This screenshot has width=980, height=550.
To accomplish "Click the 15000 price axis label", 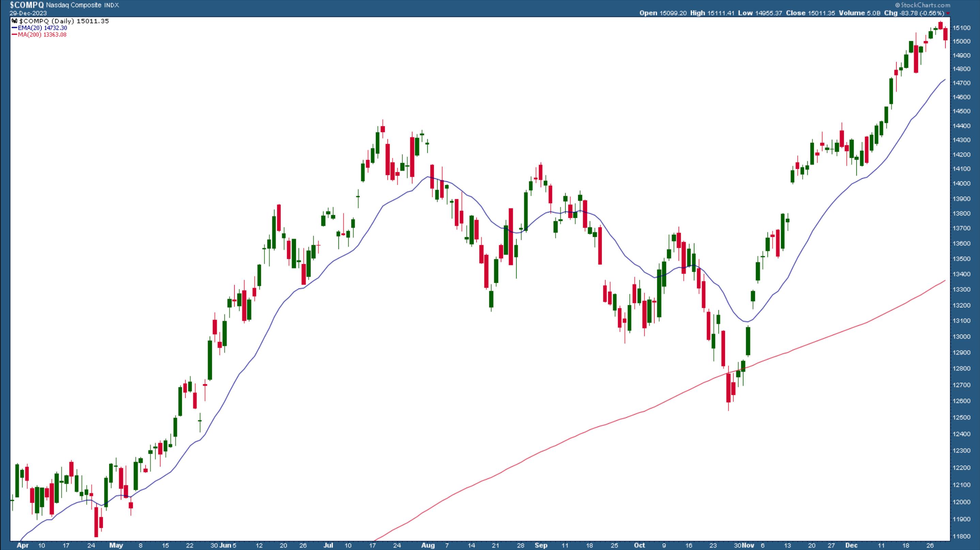I will click(x=961, y=42).
